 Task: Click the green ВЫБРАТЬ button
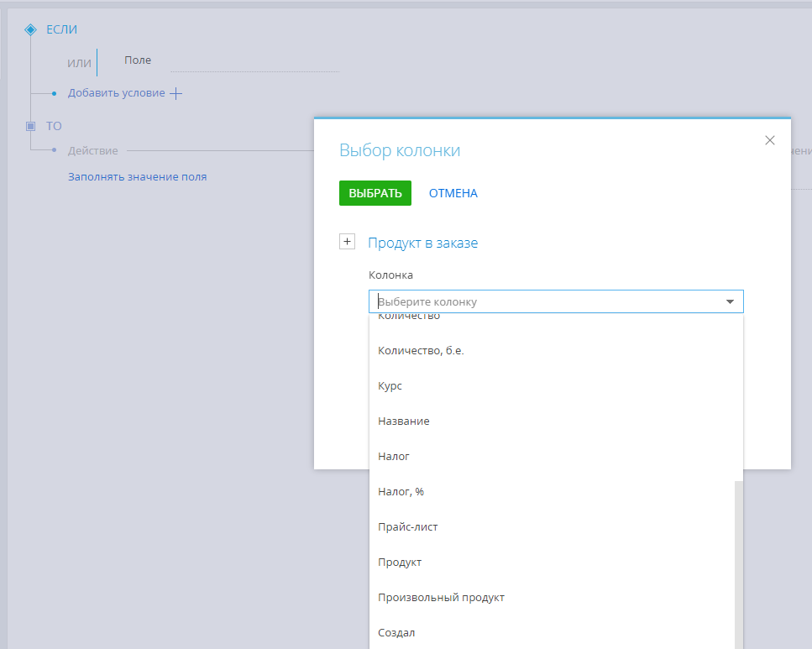tap(375, 193)
